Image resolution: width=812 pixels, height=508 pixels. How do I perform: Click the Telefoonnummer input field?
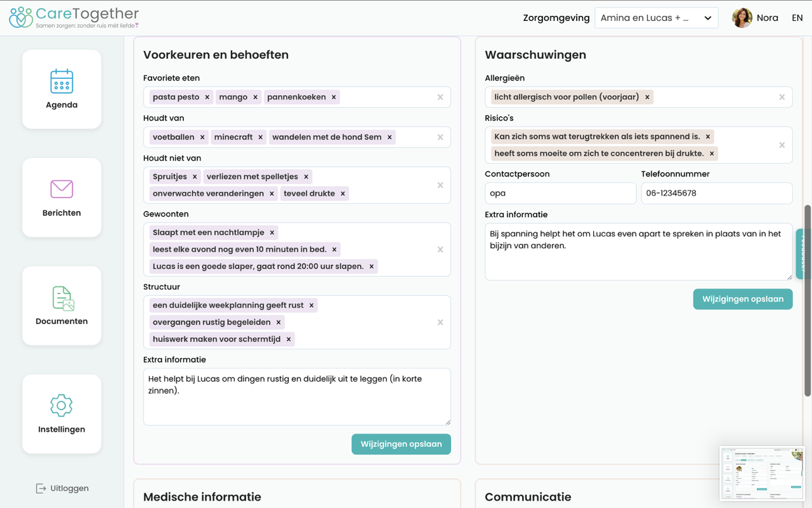point(717,193)
